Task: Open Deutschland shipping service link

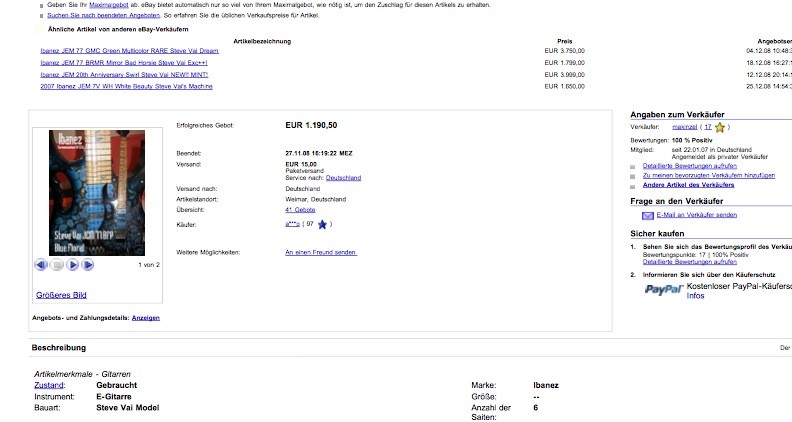Action: 343,178
